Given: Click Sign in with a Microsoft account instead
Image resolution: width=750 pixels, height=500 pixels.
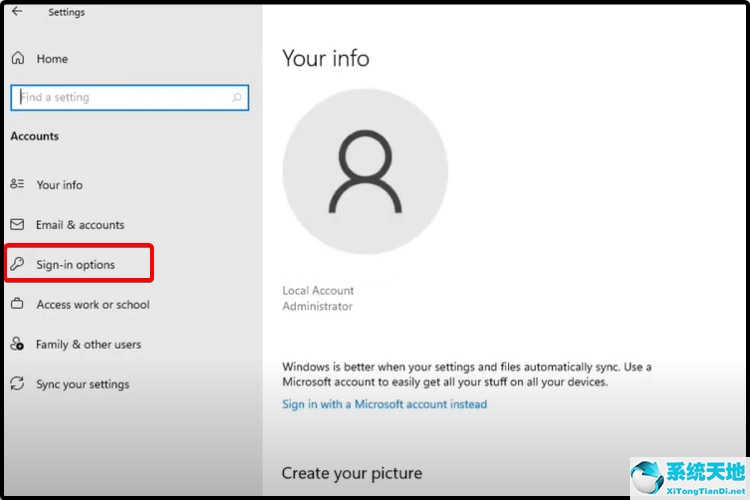Looking at the screenshot, I should coord(384,404).
